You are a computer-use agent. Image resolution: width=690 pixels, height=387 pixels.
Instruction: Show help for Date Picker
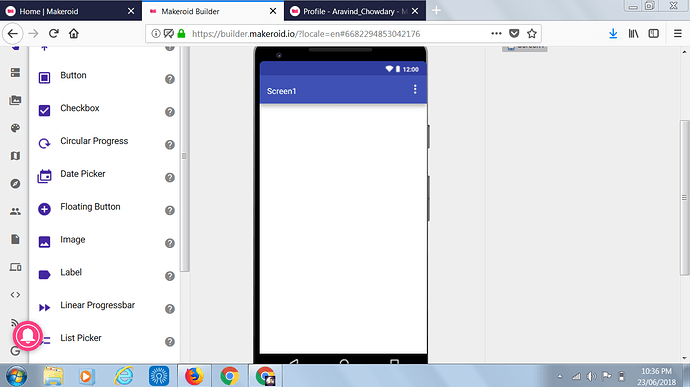point(170,177)
